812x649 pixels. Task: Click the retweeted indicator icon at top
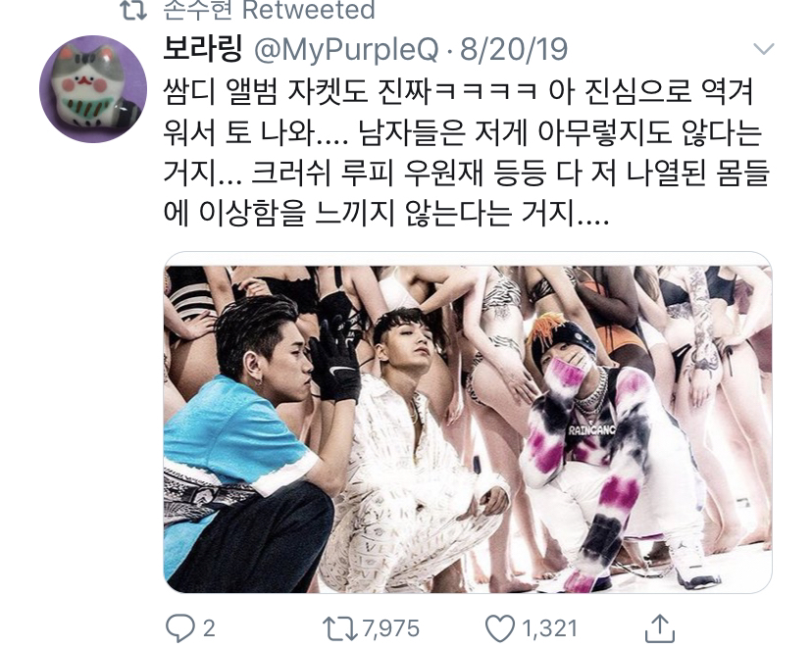coord(133,10)
